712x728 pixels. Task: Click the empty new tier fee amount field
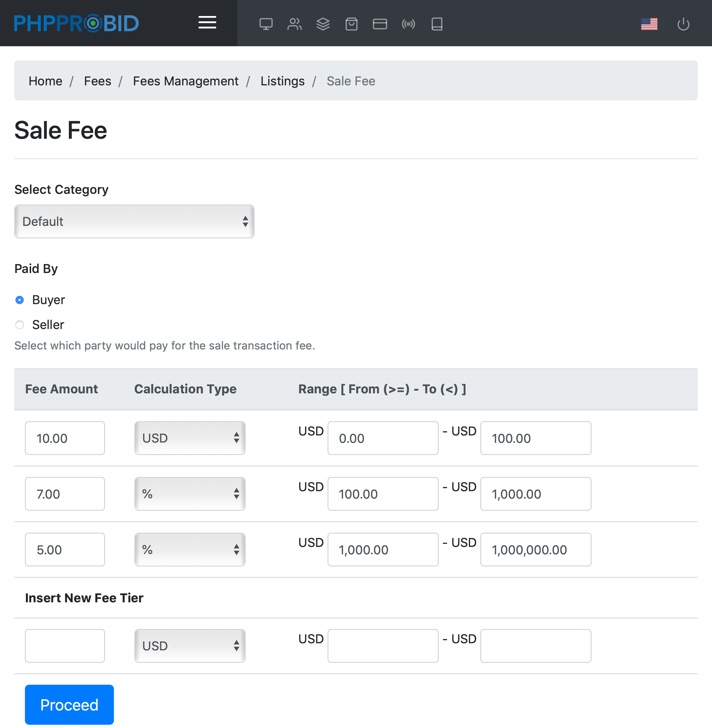[x=65, y=646]
